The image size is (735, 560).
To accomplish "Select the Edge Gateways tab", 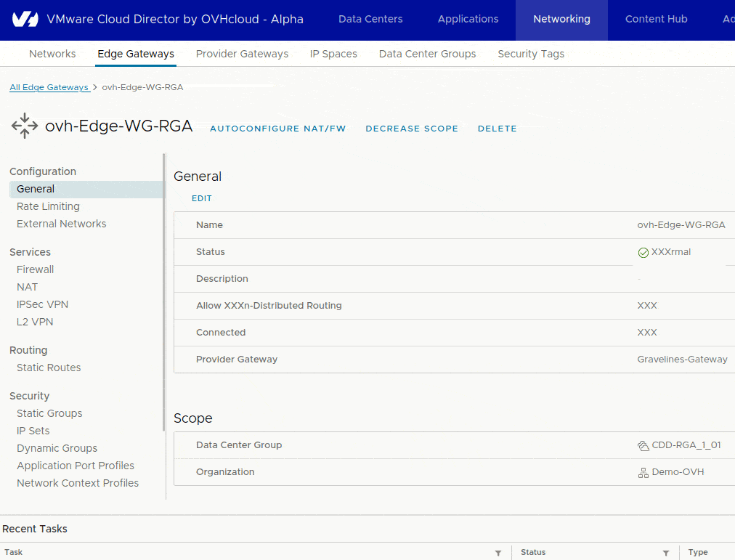I will pos(135,54).
